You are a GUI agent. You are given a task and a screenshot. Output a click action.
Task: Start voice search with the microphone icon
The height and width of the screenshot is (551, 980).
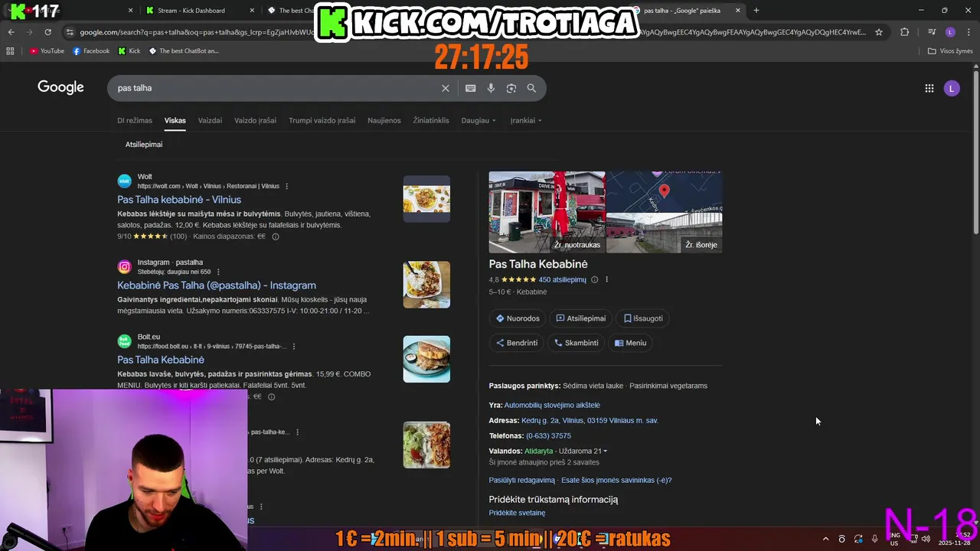click(491, 88)
